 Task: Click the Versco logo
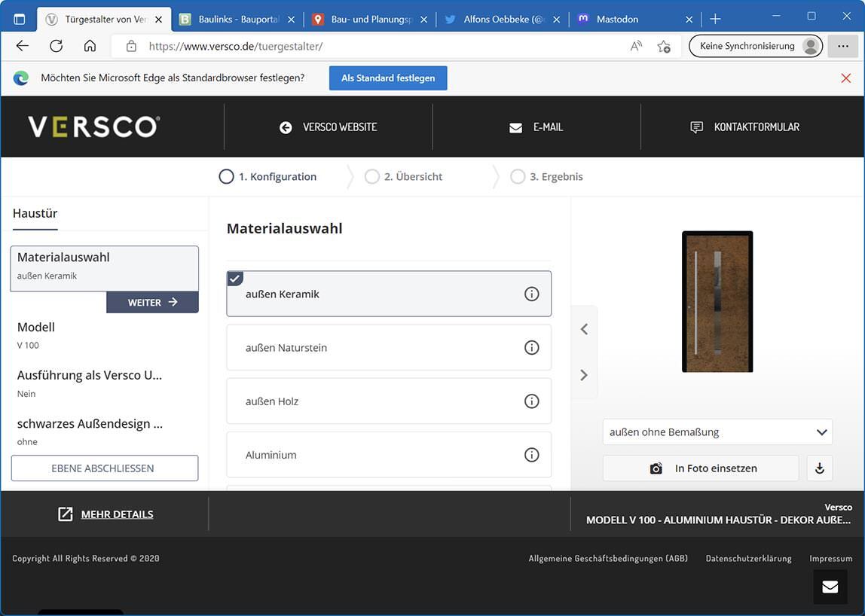pos(94,127)
